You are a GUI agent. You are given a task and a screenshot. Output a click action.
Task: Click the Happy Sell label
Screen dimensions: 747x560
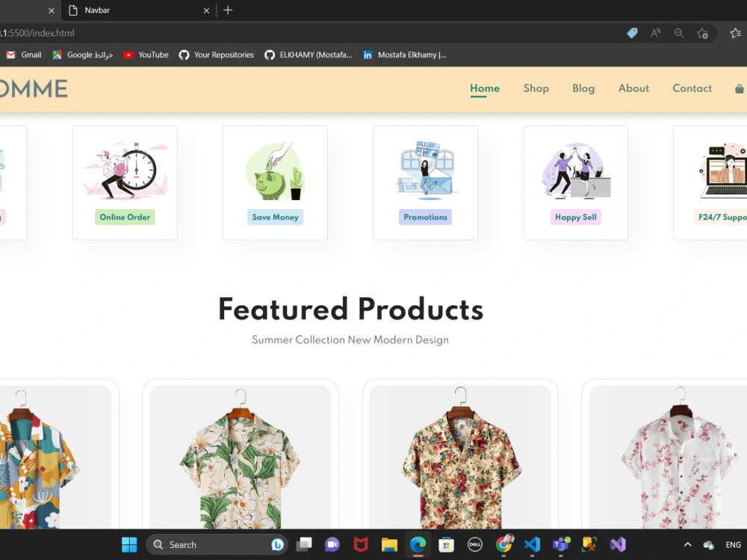point(575,217)
